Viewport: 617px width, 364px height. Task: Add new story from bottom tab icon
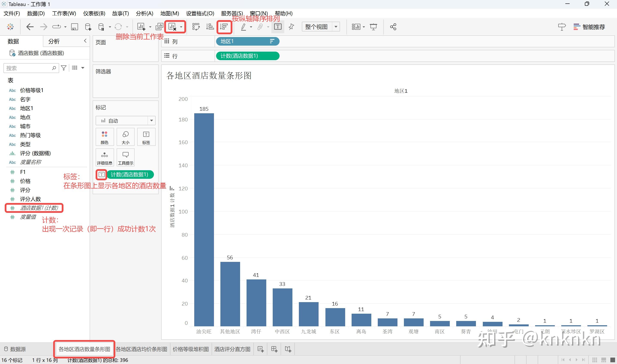[x=288, y=349]
